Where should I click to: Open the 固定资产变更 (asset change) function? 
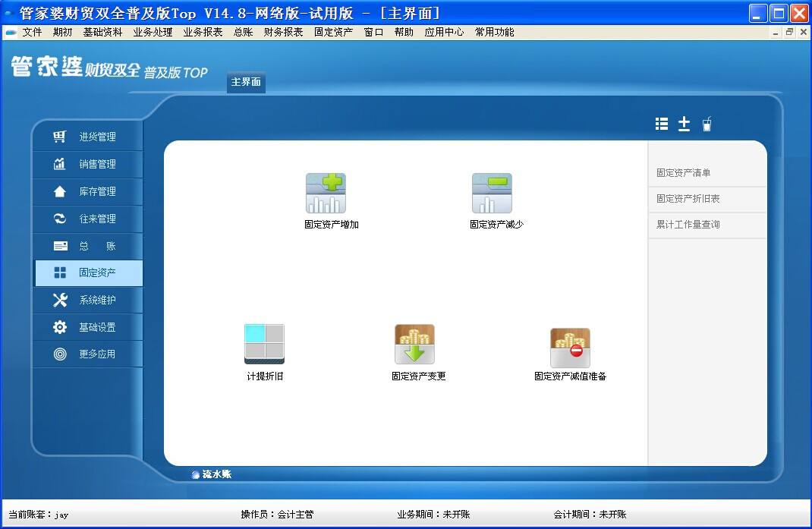[x=415, y=345]
